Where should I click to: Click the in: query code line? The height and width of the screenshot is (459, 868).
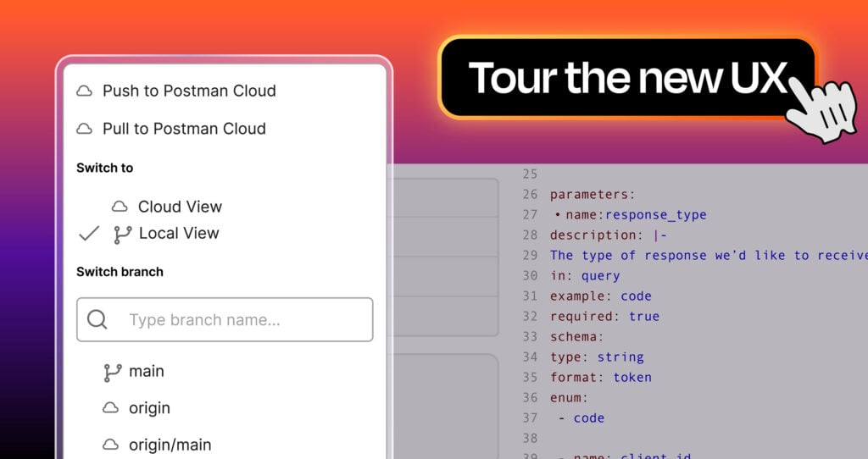[x=585, y=275]
